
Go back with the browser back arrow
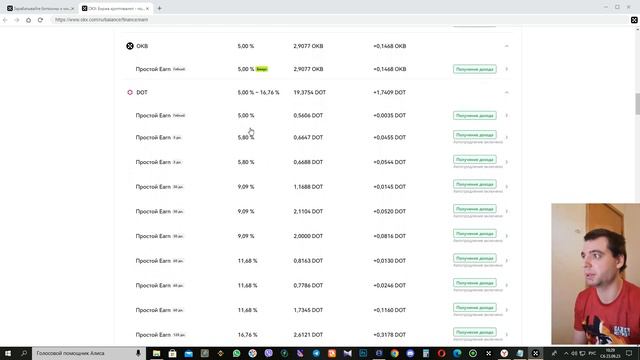(5, 20)
